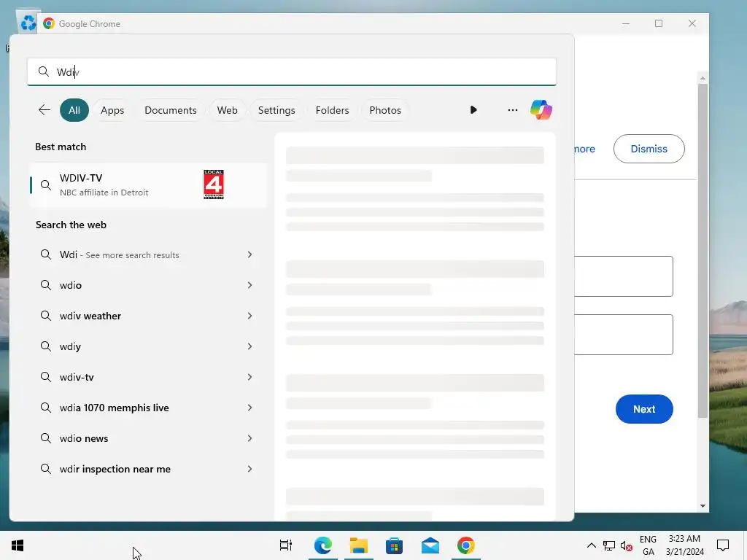This screenshot has width=747, height=560.
Task: Click in the Windows search input field
Action: pyautogui.click(x=292, y=72)
